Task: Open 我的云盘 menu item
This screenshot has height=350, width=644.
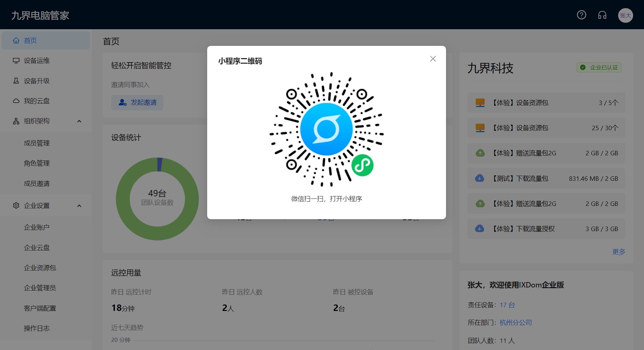Action: [x=46, y=101]
